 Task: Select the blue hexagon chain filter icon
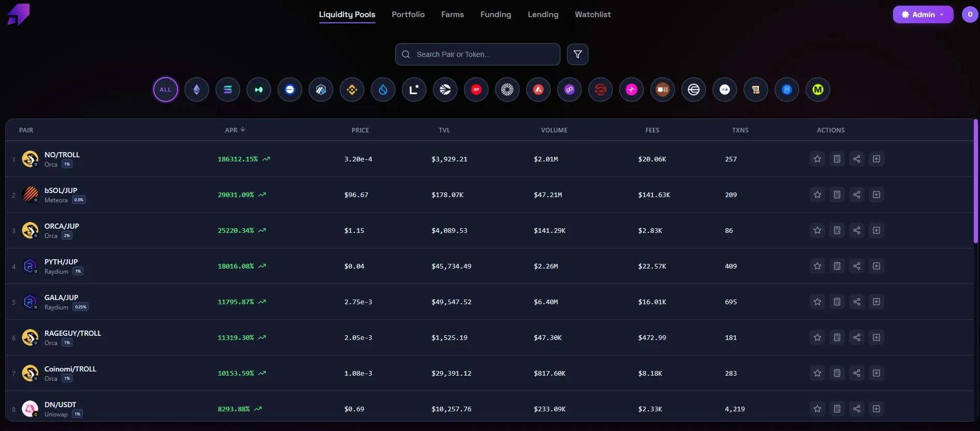(x=787, y=90)
